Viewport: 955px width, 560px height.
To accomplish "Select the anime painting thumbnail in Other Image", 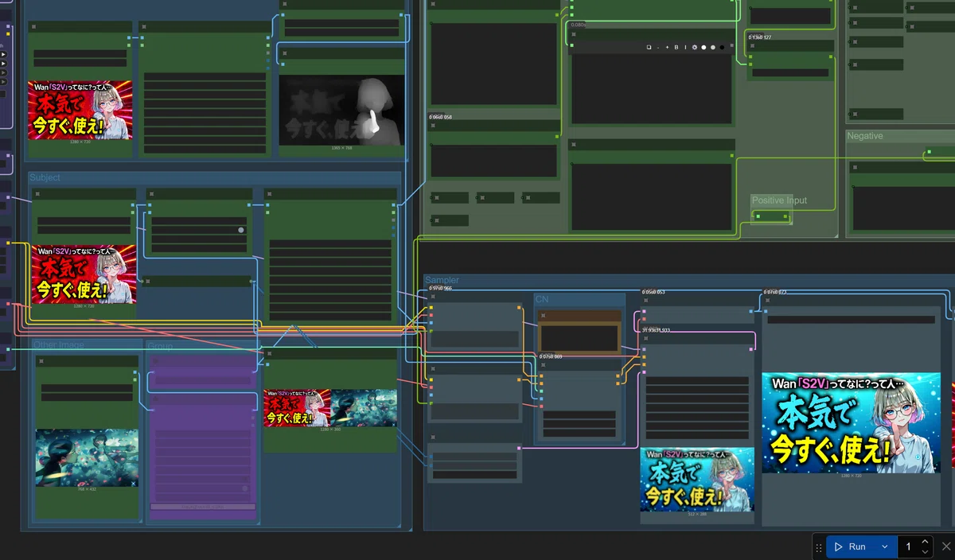I will (x=87, y=457).
